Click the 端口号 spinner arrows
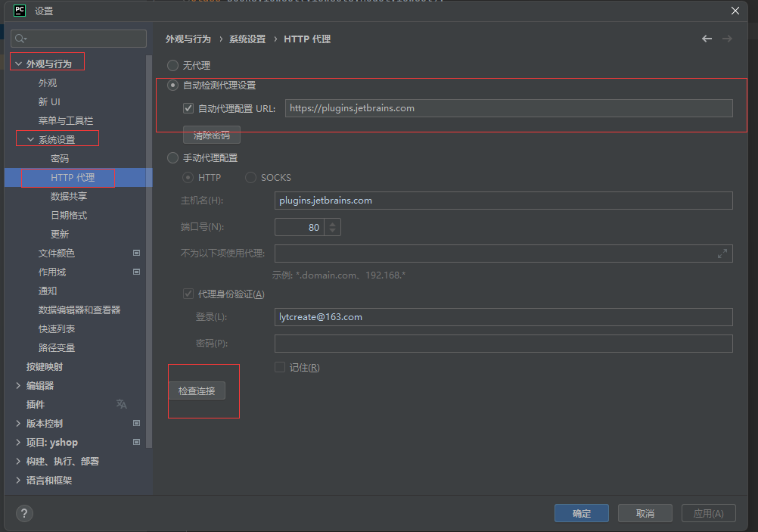758x532 pixels. [x=333, y=227]
